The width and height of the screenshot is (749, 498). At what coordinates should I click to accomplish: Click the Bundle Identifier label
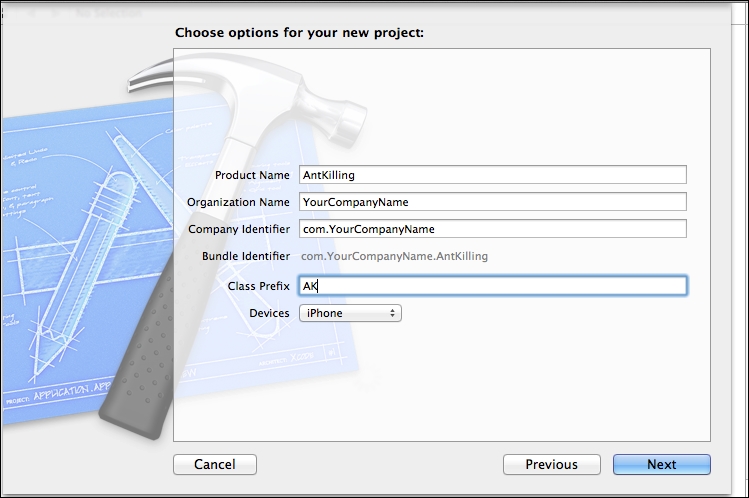246,256
